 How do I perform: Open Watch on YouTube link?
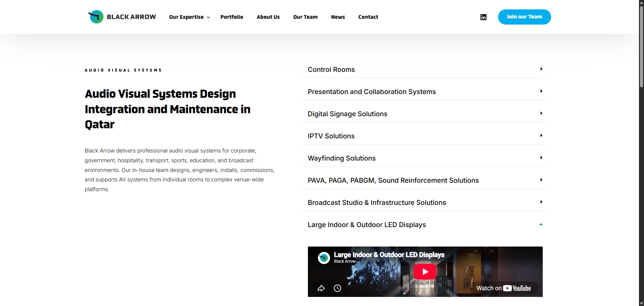[504, 288]
